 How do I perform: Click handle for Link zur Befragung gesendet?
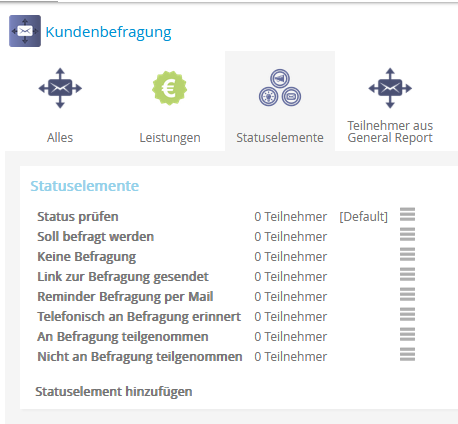pyautogui.click(x=407, y=274)
